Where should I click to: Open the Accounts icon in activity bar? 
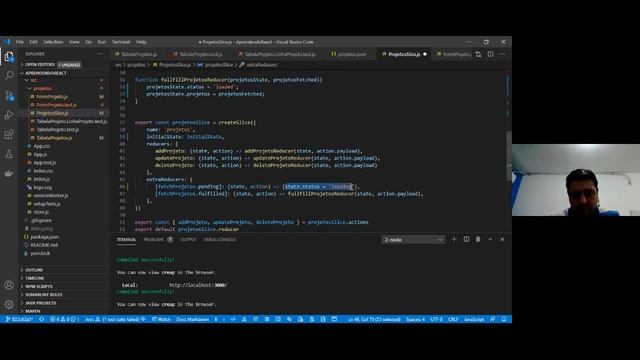[x=9, y=285]
